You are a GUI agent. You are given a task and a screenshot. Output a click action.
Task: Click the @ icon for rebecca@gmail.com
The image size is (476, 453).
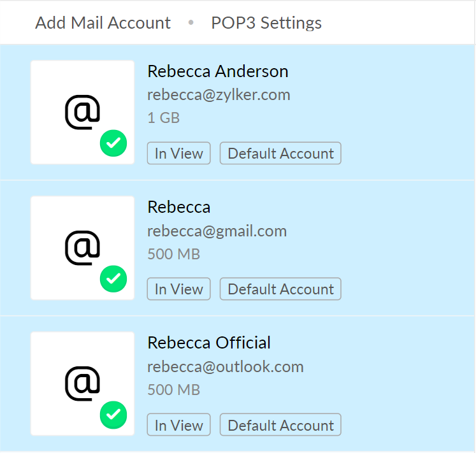point(82,248)
